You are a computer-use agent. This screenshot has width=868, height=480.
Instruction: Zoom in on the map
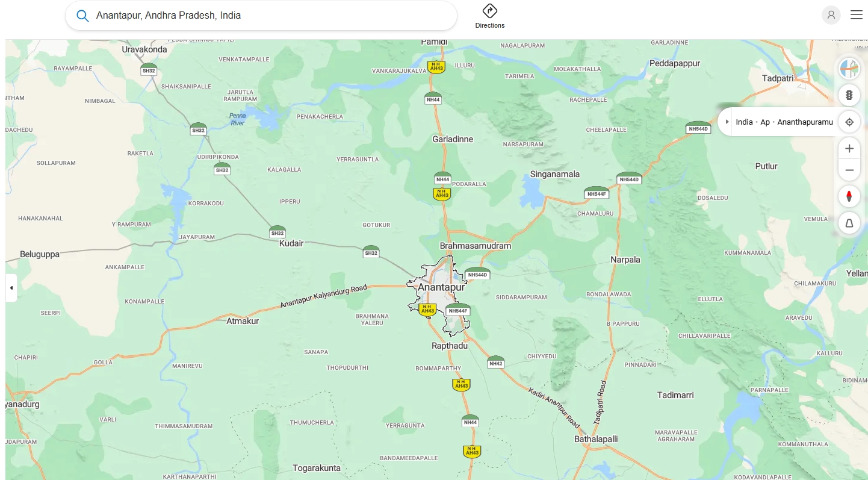click(x=849, y=148)
